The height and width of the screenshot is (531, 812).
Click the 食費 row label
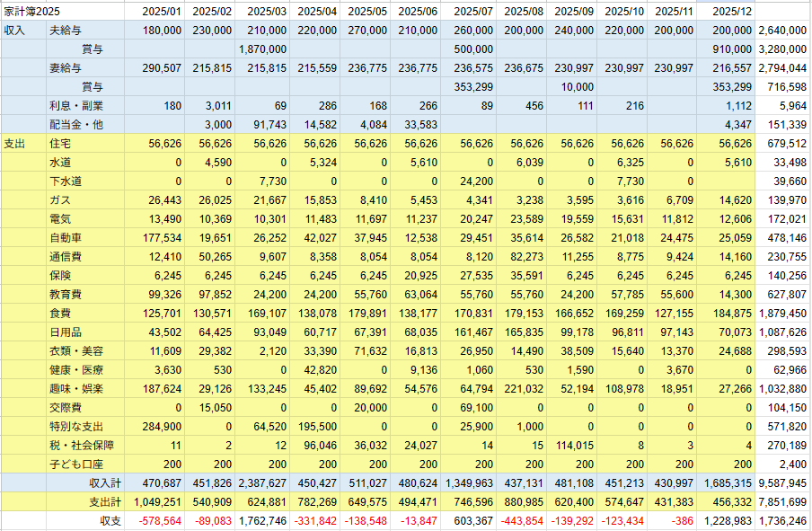pos(61,313)
